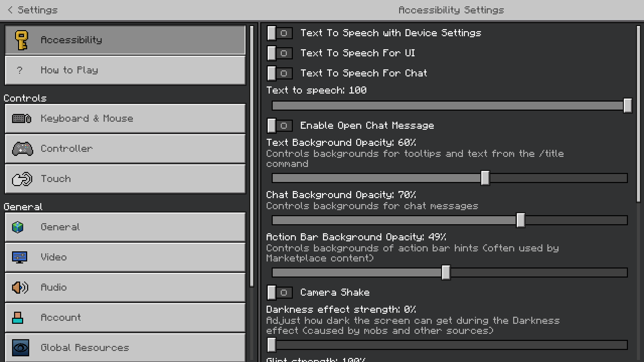Screen dimensions: 644x362
Task: Click the Text Background Opacity slider handle
Action: click(x=485, y=178)
